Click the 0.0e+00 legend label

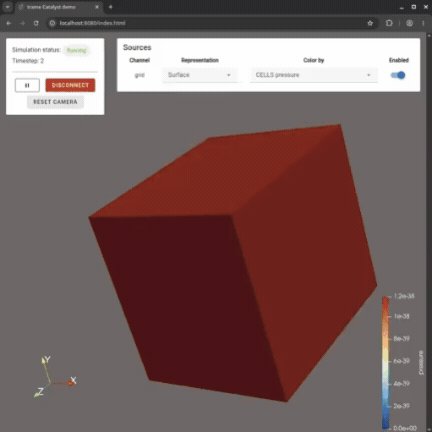click(405, 428)
